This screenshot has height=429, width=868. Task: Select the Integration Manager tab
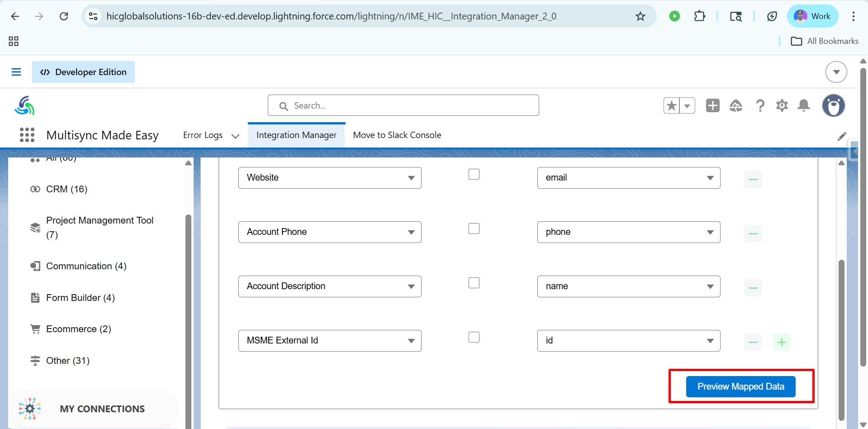click(296, 135)
